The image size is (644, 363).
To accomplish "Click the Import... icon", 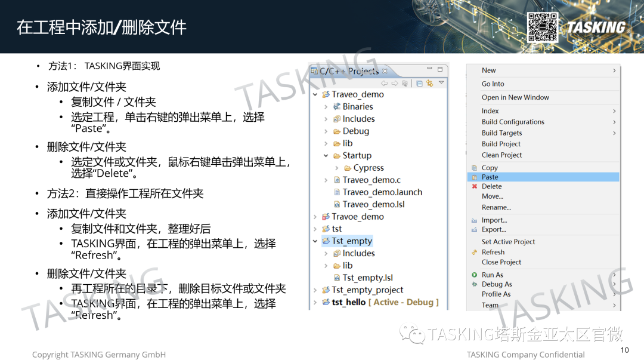I will [475, 220].
